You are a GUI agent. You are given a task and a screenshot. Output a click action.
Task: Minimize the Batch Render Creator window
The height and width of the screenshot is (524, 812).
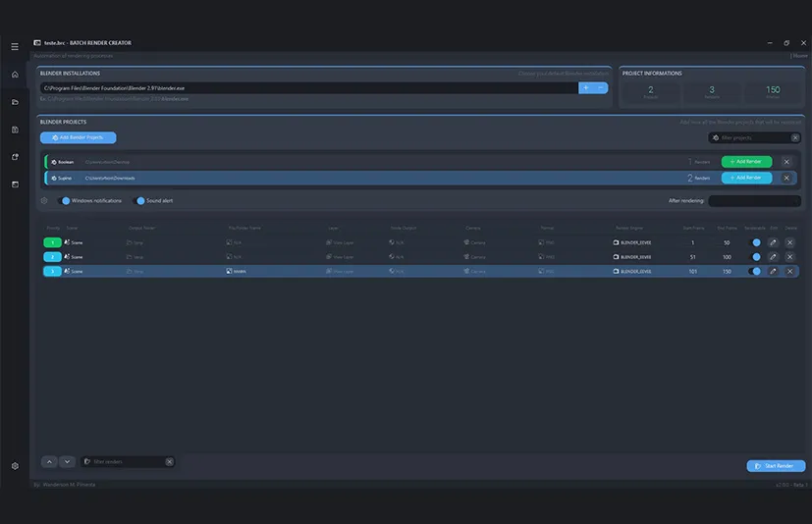[770, 43]
